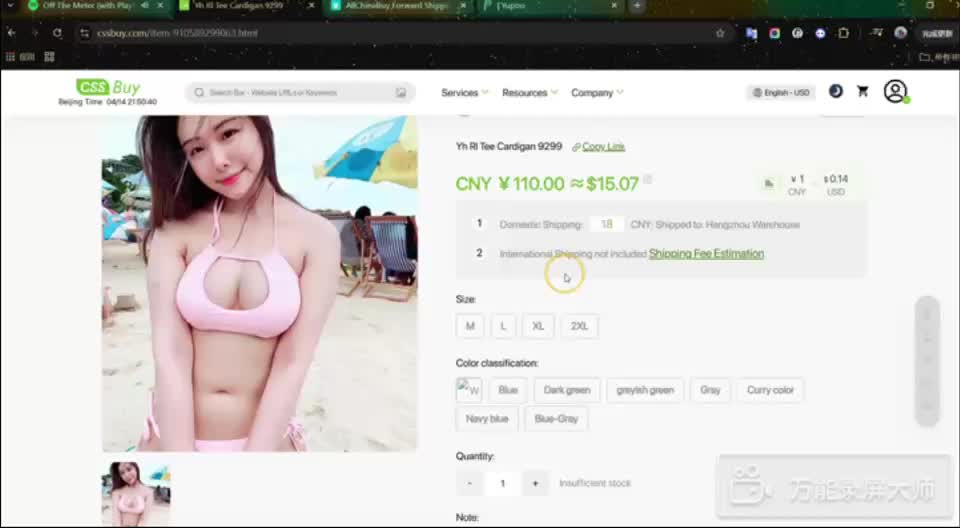
Task: Click the translate extension icon in toolbar
Action: point(752,33)
